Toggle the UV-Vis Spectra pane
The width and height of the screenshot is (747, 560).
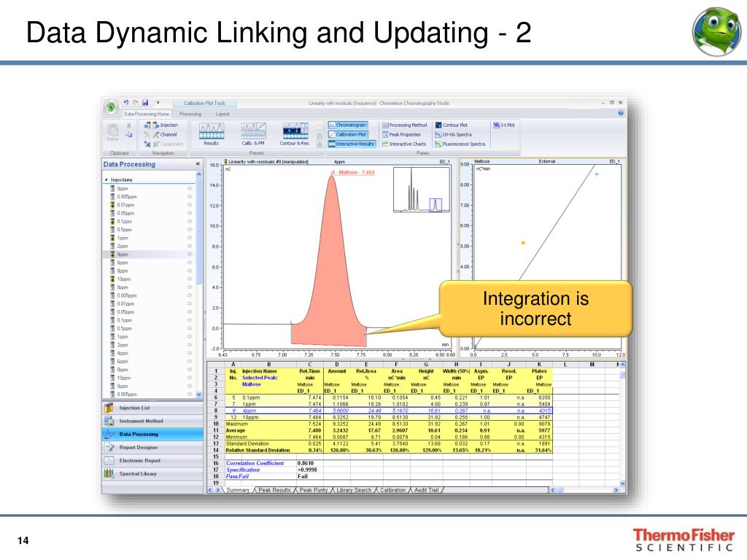(x=453, y=135)
